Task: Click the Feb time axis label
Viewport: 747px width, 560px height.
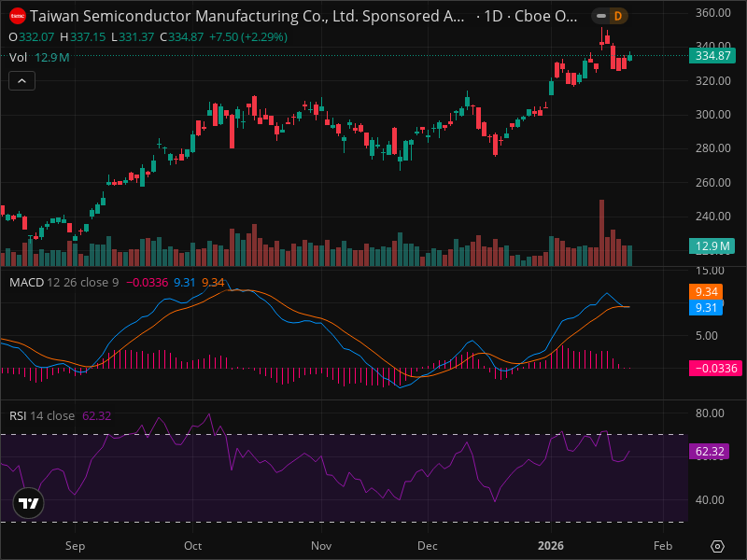Action: point(663,546)
